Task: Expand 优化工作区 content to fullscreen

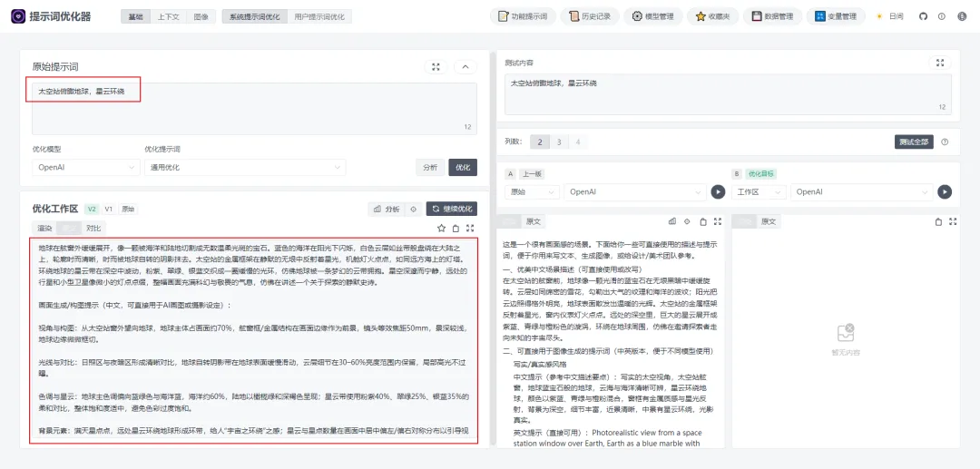Action: pyautogui.click(x=471, y=228)
